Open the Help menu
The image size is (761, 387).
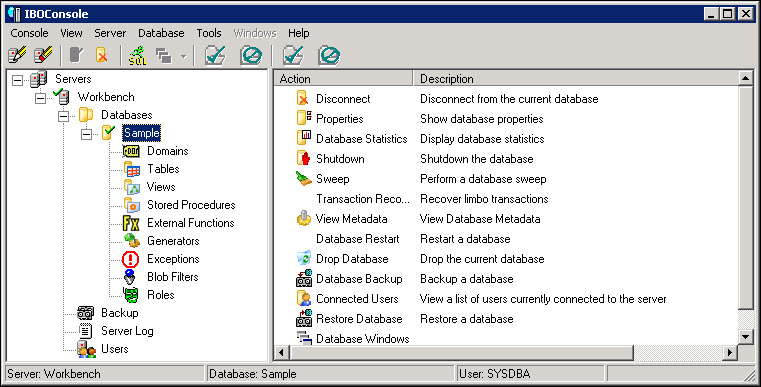tap(298, 33)
